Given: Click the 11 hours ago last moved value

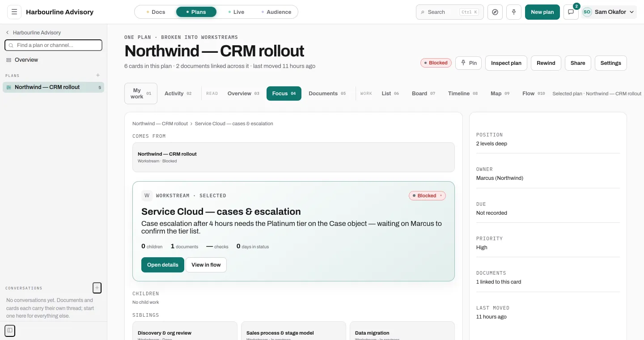Looking at the screenshot, I should 491,317.
